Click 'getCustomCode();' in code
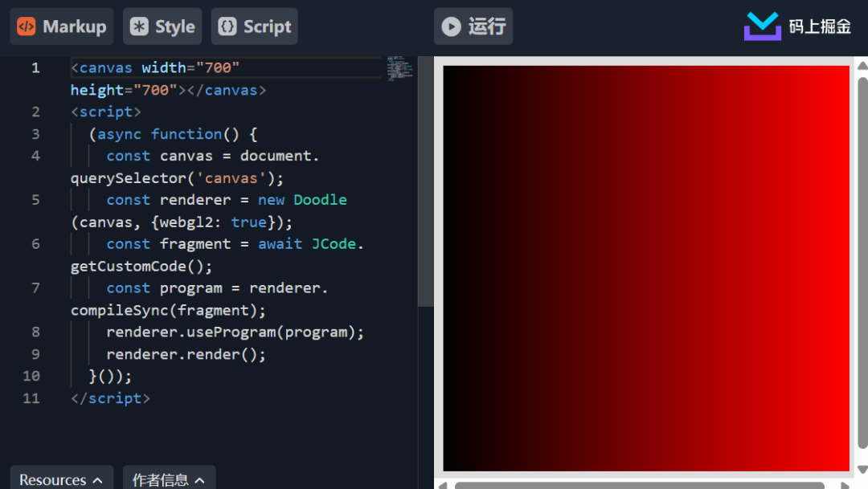868x489 pixels. 141,267
